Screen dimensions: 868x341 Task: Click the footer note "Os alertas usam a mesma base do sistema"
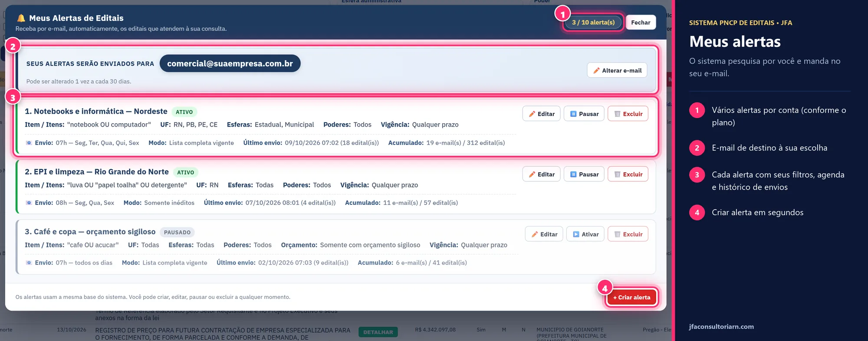(71, 297)
